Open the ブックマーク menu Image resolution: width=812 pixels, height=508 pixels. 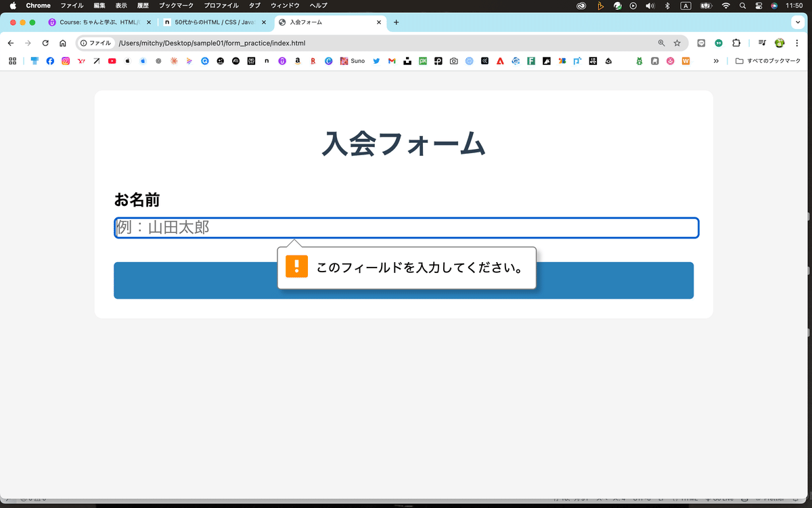(177, 5)
